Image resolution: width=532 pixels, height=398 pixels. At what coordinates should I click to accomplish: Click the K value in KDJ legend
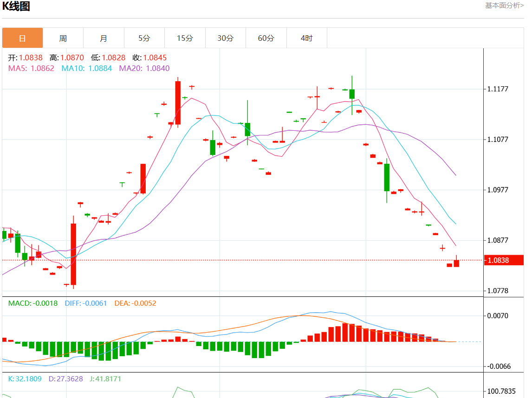[x=25, y=379]
